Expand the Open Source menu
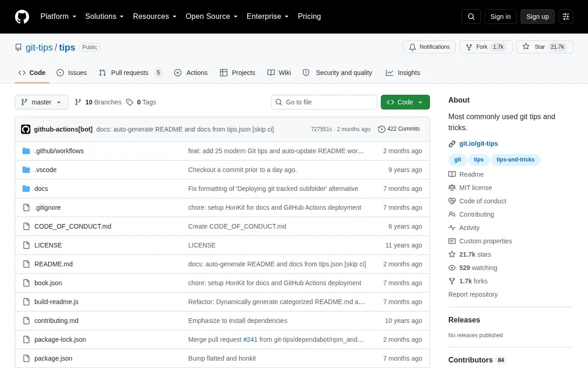 (x=212, y=17)
